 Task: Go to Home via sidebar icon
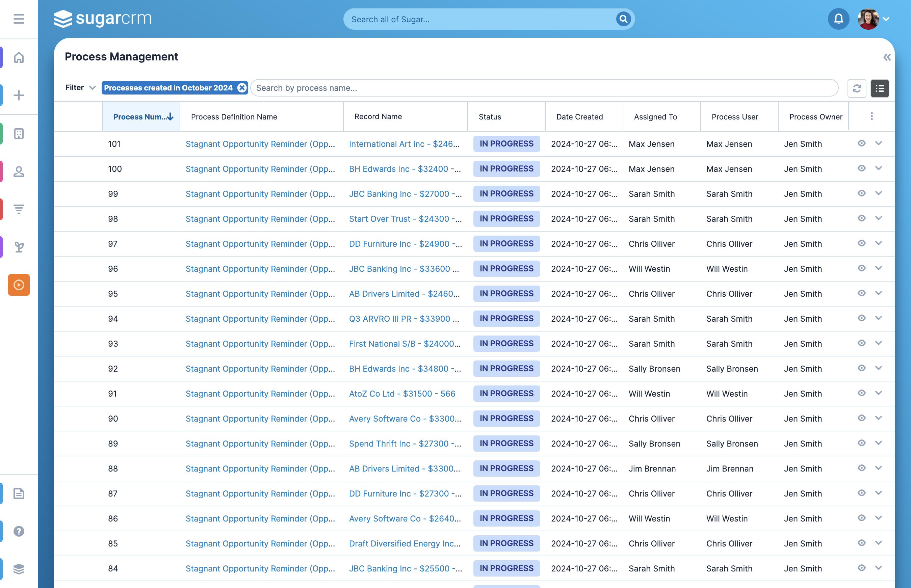pyautogui.click(x=19, y=57)
